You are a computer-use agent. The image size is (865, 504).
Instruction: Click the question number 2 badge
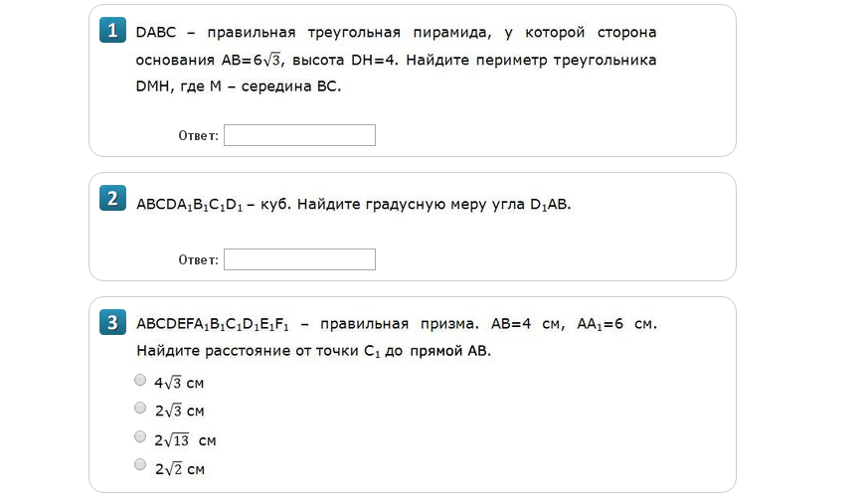click(x=112, y=198)
